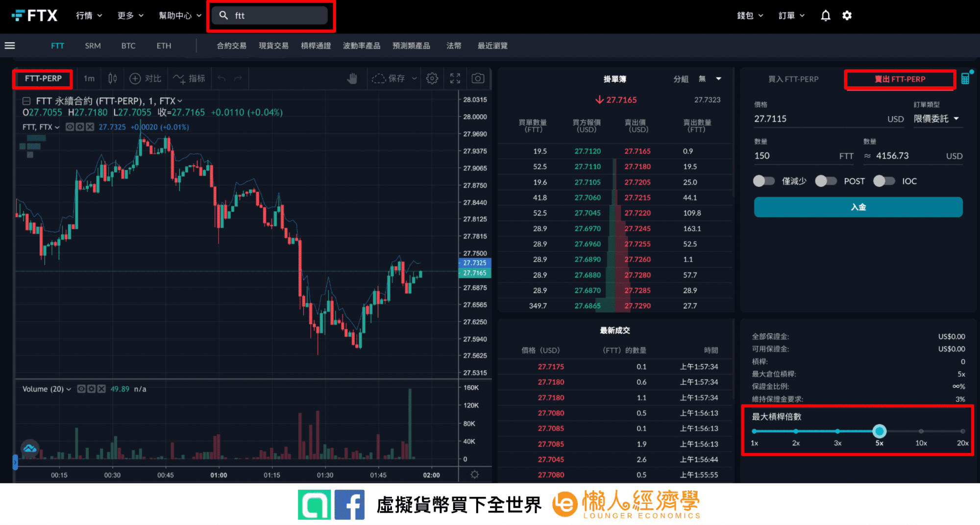Click the FTT-PERP symbol button

click(43, 78)
